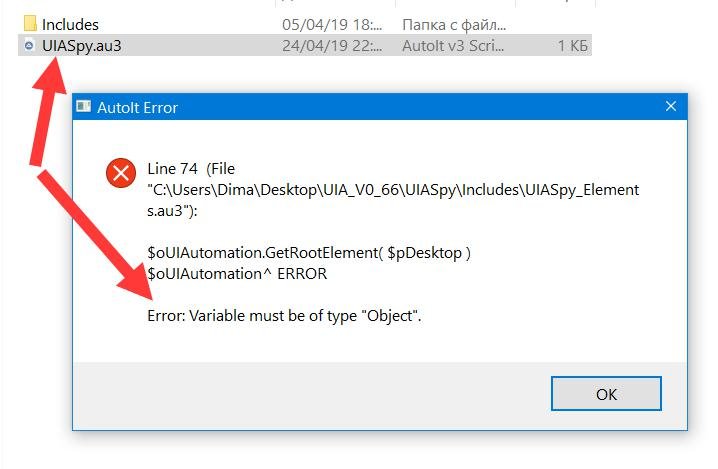Image resolution: width=718 pixels, height=469 pixels.
Task: Click the AutoIt Error title text
Action: tap(137, 108)
